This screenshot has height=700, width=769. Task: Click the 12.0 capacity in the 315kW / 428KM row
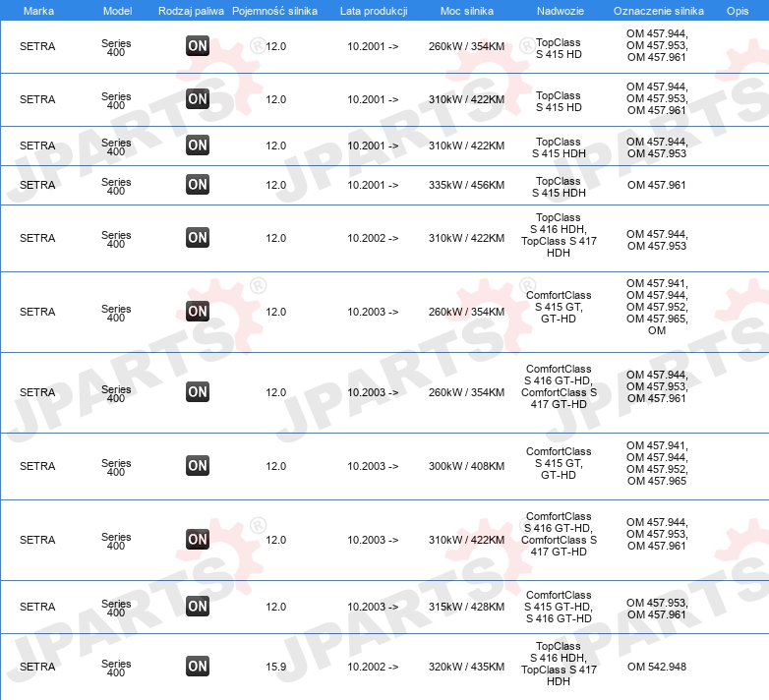pyautogui.click(x=275, y=607)
